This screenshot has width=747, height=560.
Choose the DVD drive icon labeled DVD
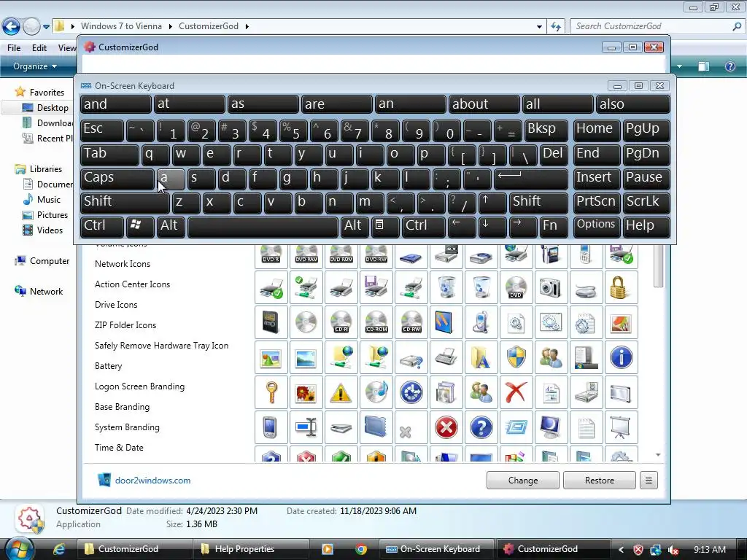(x=516, y=287)
